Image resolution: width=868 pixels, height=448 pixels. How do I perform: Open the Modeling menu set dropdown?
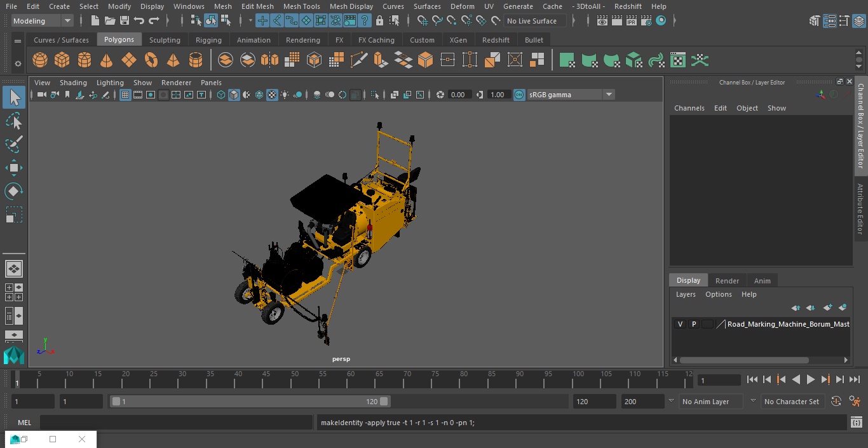coord(43,21)
